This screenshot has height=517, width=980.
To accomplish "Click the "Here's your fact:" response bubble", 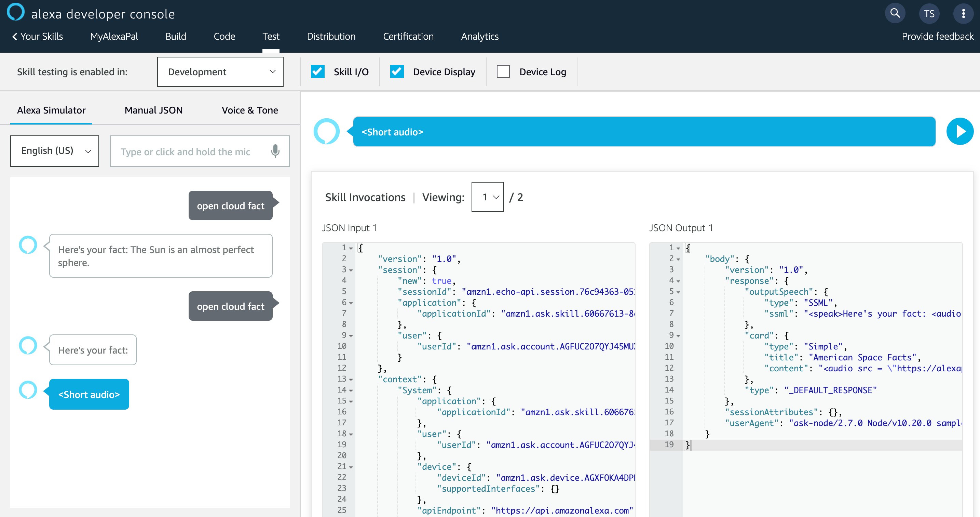I will point(93,350).
